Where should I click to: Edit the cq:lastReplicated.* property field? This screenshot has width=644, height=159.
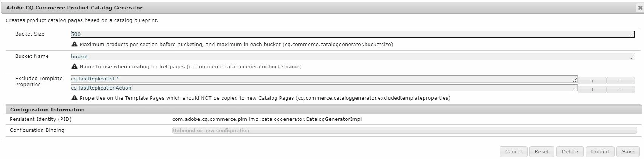324,79
